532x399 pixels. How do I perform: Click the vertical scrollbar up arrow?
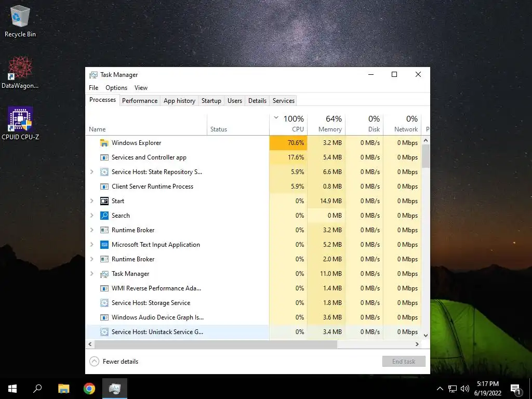(x=426, y=140)
